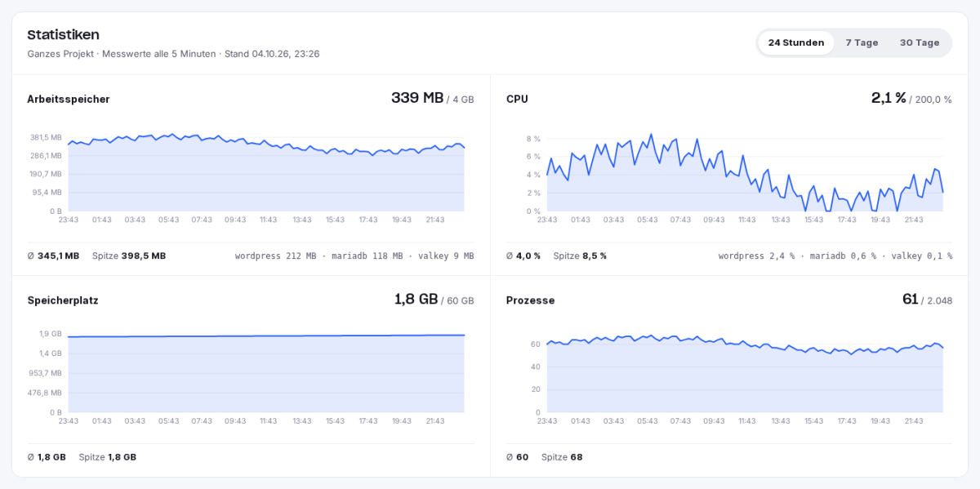980x489 pixels.
Task: Click the / 60 GB storage limit text
Action: point(457,301)
